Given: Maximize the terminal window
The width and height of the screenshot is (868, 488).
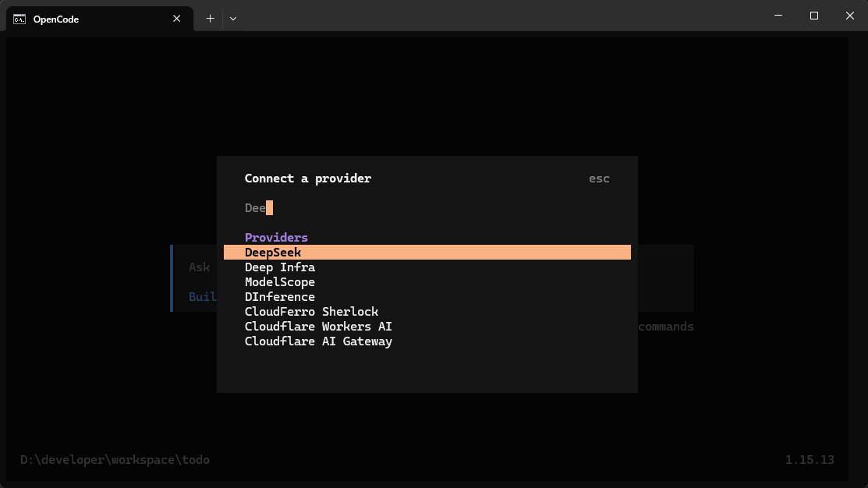Looking at the screenshot, I should click(813, 16).
